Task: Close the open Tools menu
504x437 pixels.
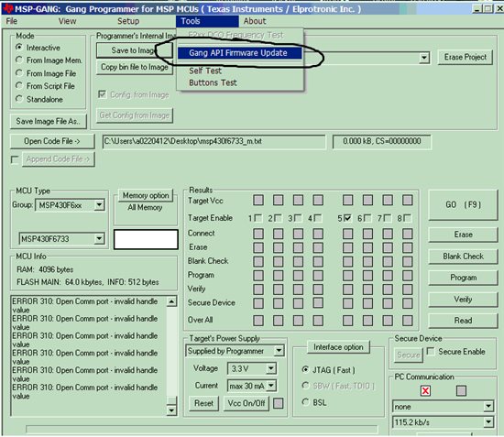Action: [207, 21]
